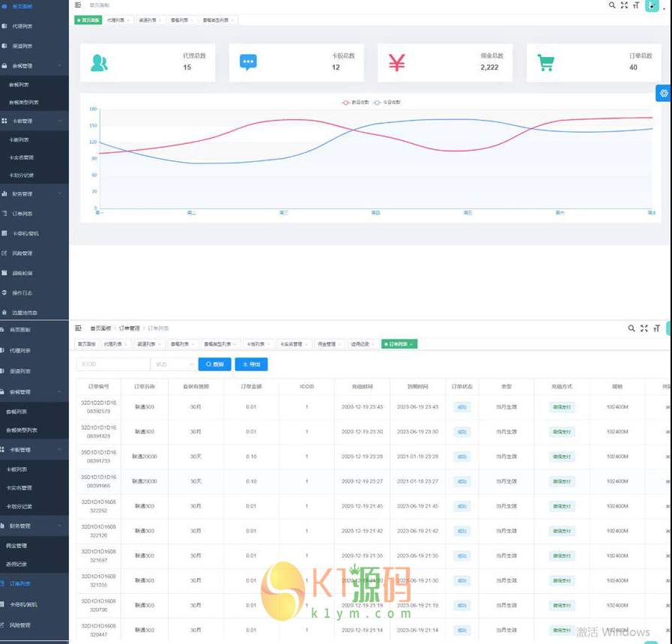Open the user avatar dropdown at top right

pyautogui.click(x=653, y=6)
